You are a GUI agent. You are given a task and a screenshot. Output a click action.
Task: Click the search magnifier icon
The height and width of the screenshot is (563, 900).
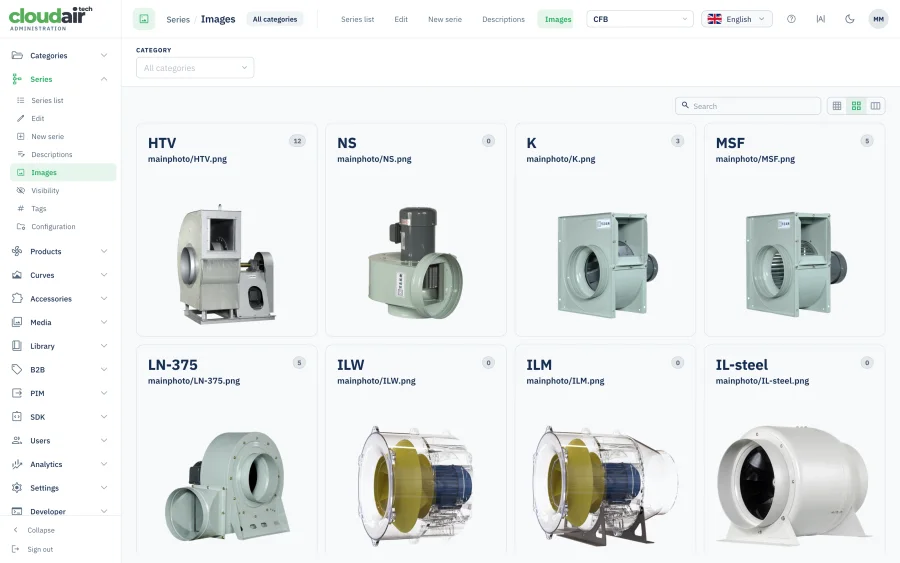685,106
